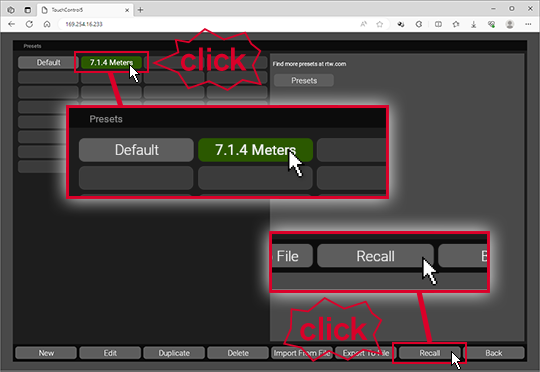Click the Delete preset button
540x372 pixels.
click(238, 353)
